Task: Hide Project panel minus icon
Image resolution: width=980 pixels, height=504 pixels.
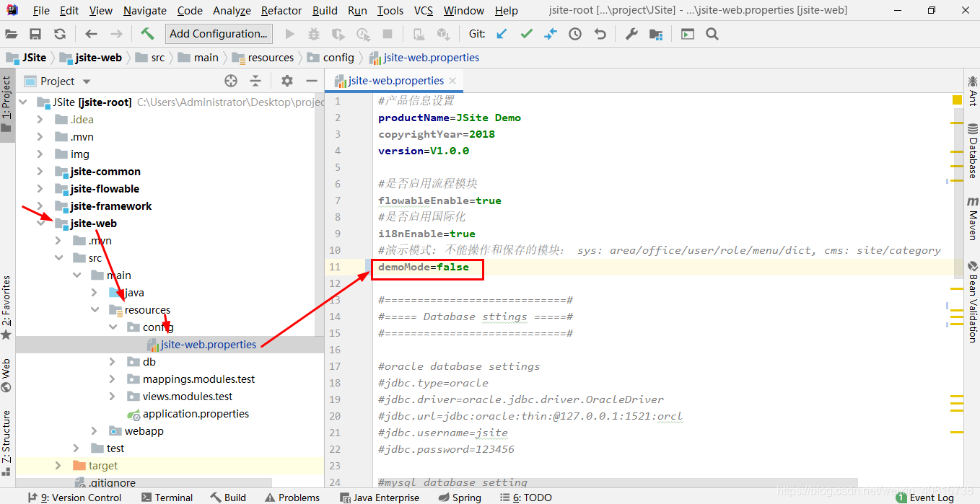Action: coord(312,81)
